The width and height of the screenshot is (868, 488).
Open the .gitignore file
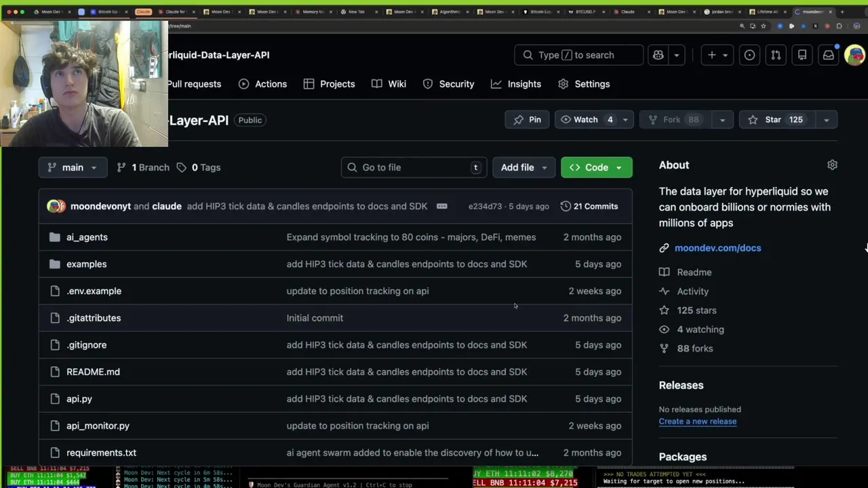[86, 345]
